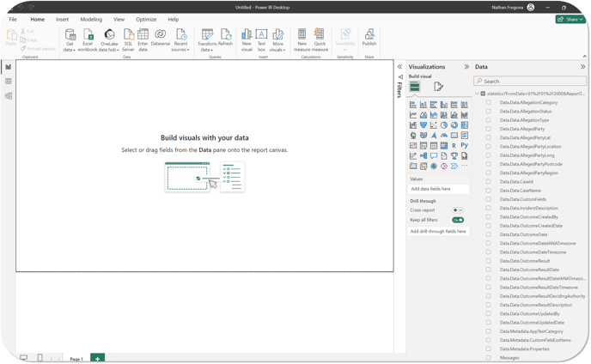The height and width of the screenshot is (364, 591).
Task: Click Add drill-through fields here well
Action: (439, 231)
